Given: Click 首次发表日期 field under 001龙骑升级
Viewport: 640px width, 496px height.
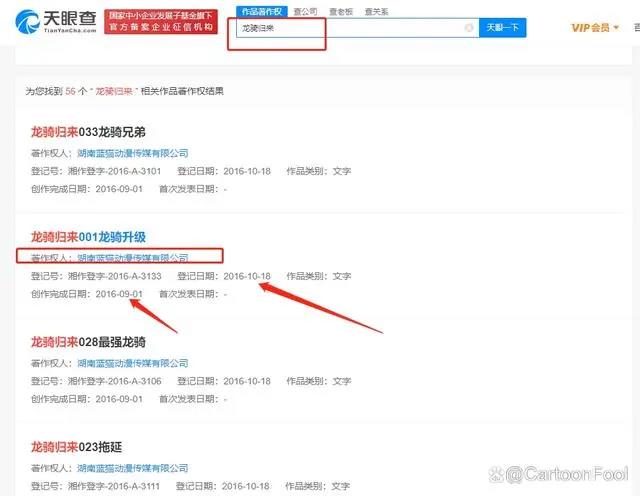Looking at the screenshot, I should pos(193,294).
